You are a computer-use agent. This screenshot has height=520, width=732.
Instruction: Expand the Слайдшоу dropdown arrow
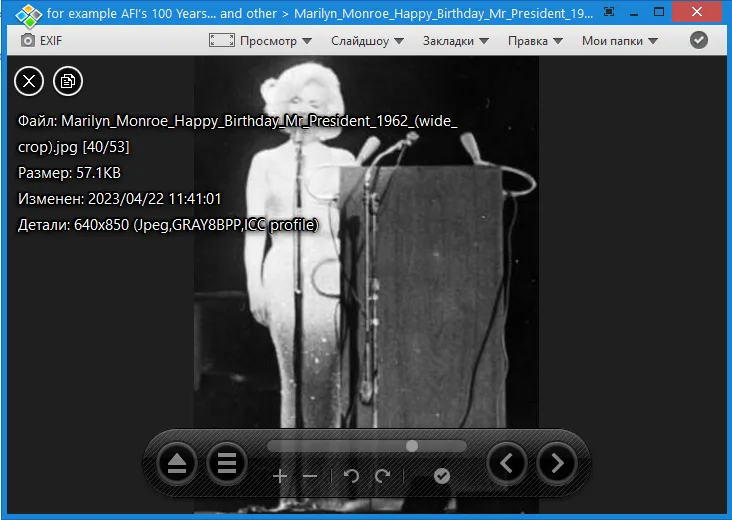click(x=399, y=41)
